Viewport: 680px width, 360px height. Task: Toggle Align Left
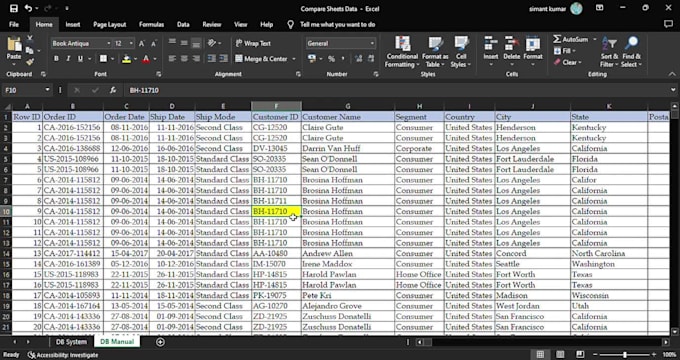click(x=172, y=59)
